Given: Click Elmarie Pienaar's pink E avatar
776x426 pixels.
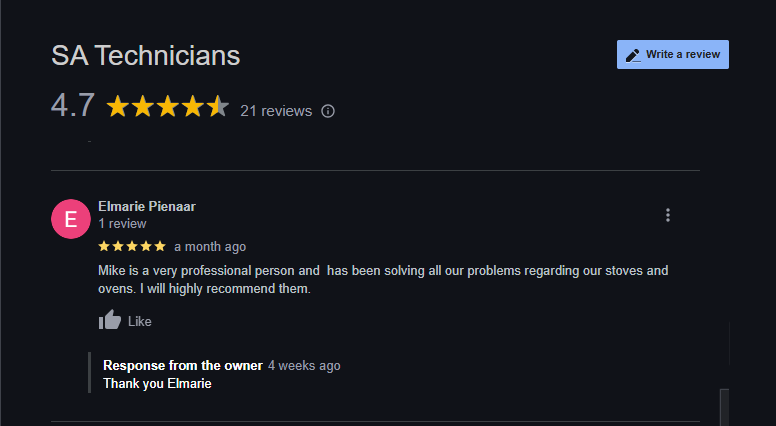Looking at the screenshot, I should 70,219.
